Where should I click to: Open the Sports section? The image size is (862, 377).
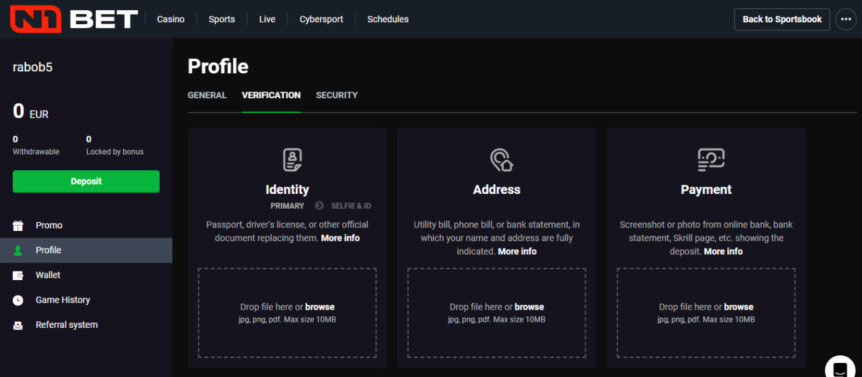pyautogui.click(x=222, y=19)
